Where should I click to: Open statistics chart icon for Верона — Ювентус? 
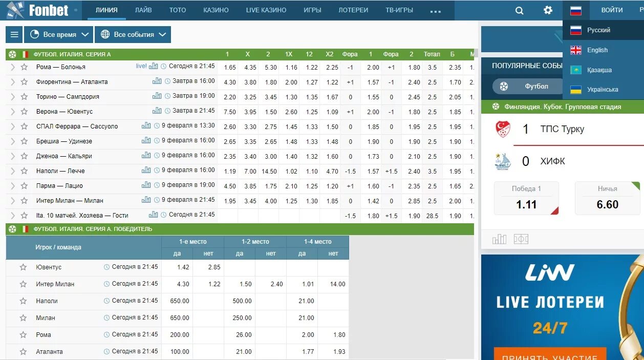(x=157, y=111)
